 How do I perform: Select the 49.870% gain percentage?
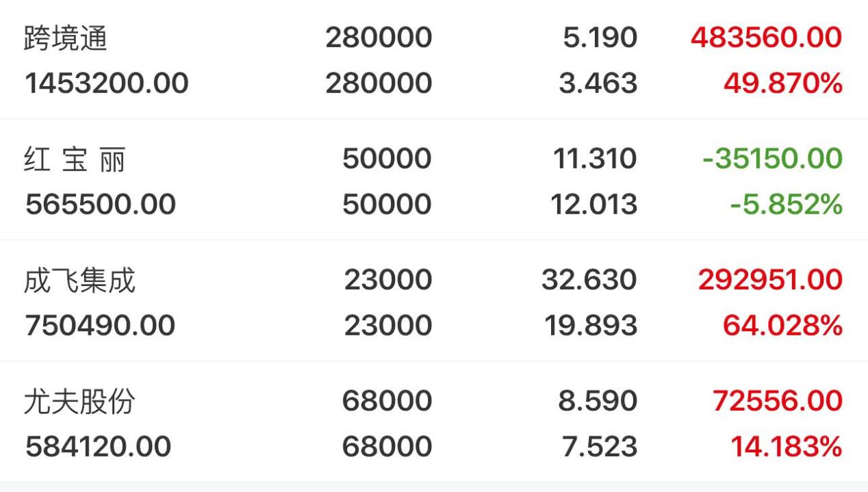point(782,83)
